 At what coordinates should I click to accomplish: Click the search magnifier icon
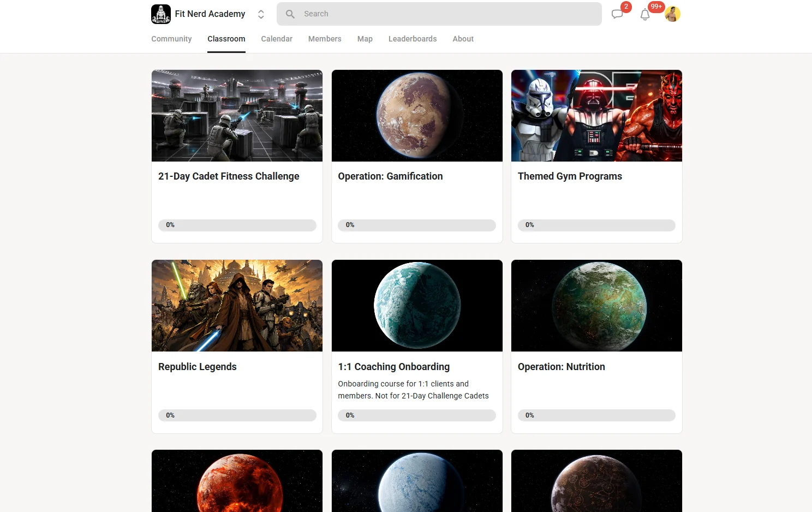coord(290,14)
